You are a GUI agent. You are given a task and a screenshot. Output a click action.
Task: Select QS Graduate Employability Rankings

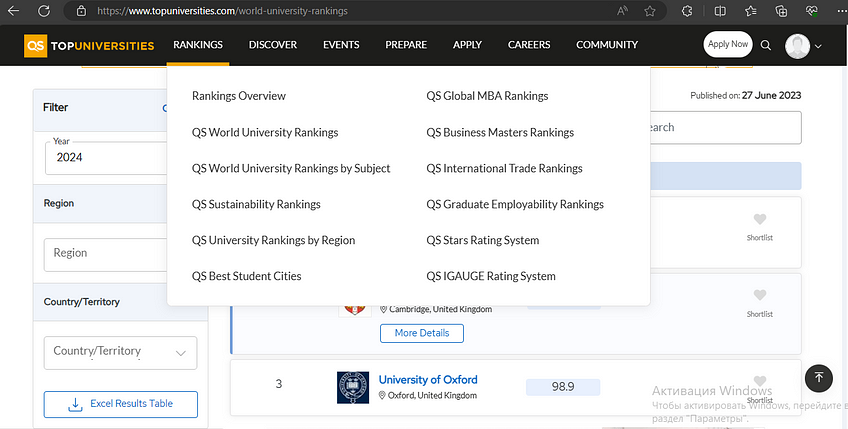point(515,204)
